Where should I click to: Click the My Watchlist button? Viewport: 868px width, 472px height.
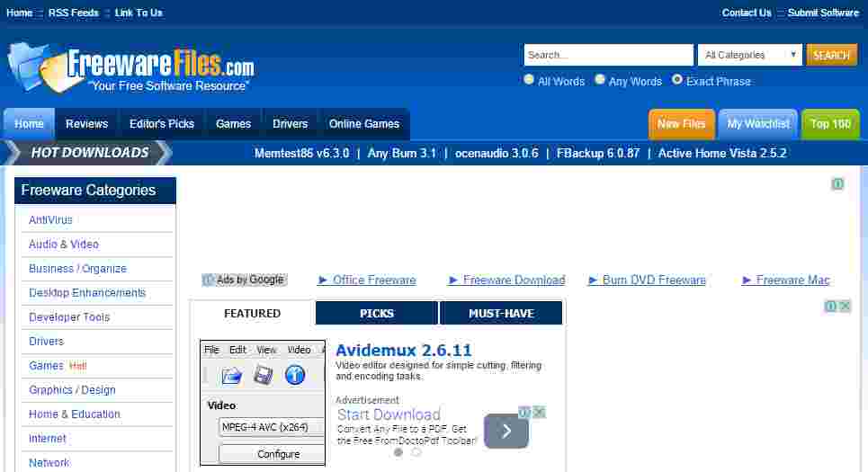(758, 124)
